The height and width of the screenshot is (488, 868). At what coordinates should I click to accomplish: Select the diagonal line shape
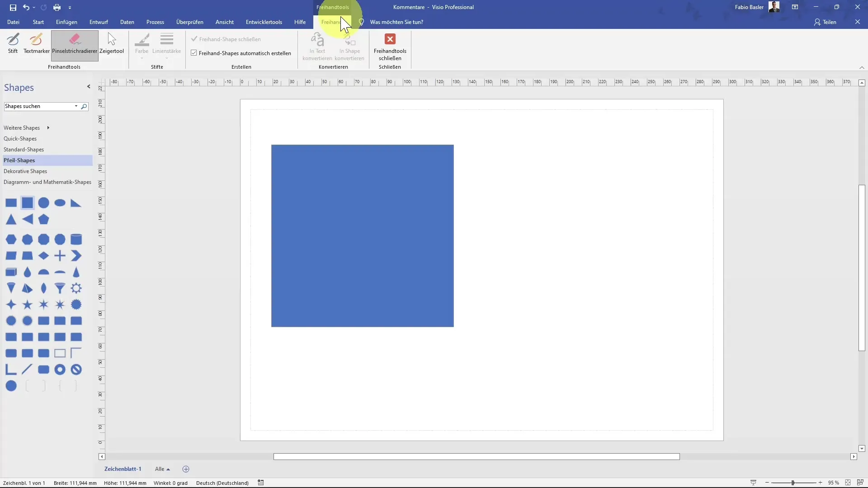pyautogui.click(x=28, y=370)
